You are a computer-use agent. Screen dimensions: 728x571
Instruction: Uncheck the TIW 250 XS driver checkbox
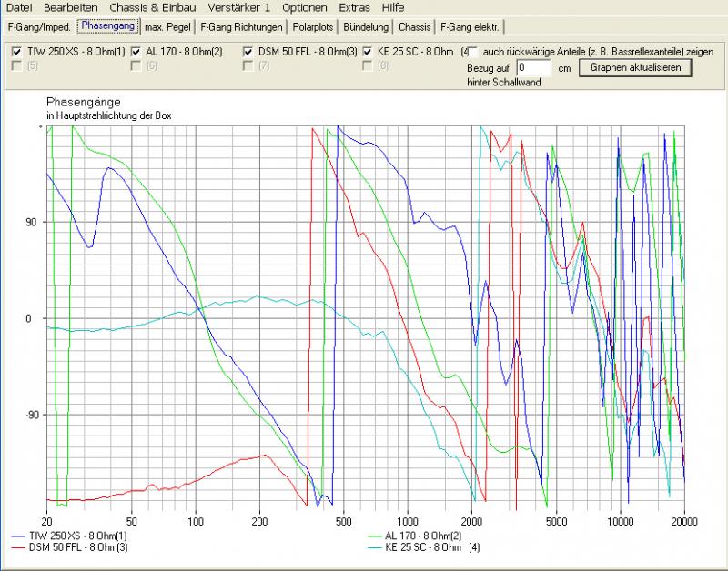[x=17, y=52]
